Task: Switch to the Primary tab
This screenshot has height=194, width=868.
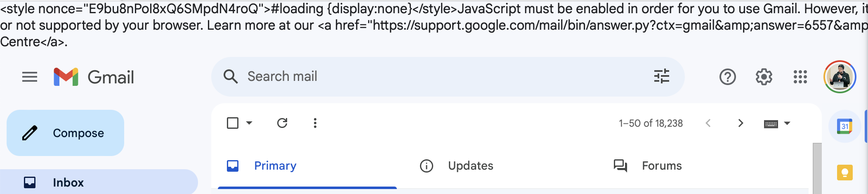Action: (x=275, y=166)
